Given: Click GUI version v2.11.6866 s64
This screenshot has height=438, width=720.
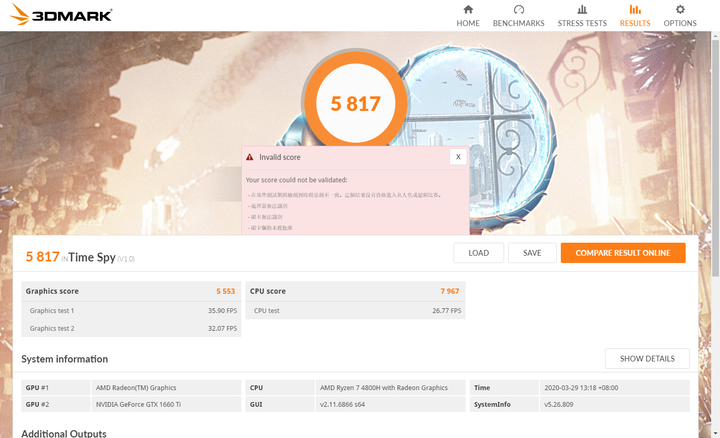Looking at the screenshot, I should click(343, 404).
